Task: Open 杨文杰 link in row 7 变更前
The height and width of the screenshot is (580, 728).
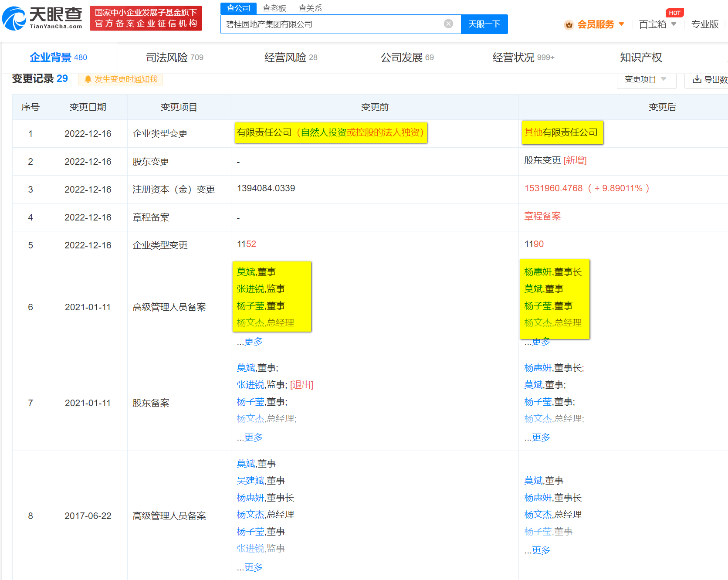Action: [x=251, y=419]
